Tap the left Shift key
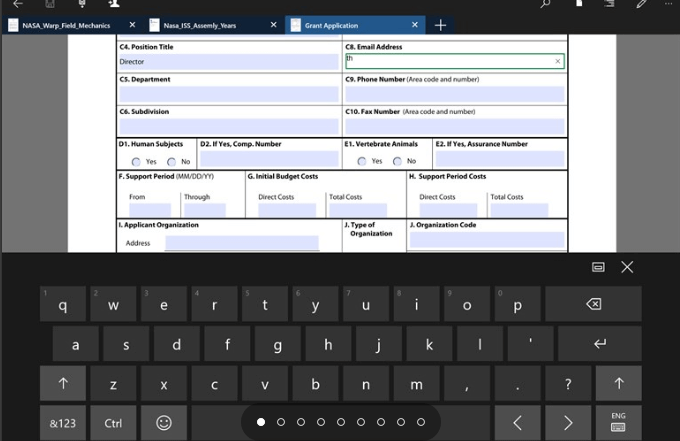 (63, 383)
